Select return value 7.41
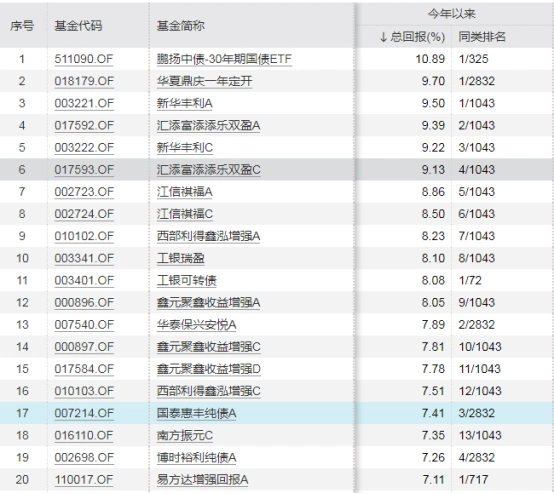Image resolution: width=554 pixels, height=494 pixels. pos(433,413)
